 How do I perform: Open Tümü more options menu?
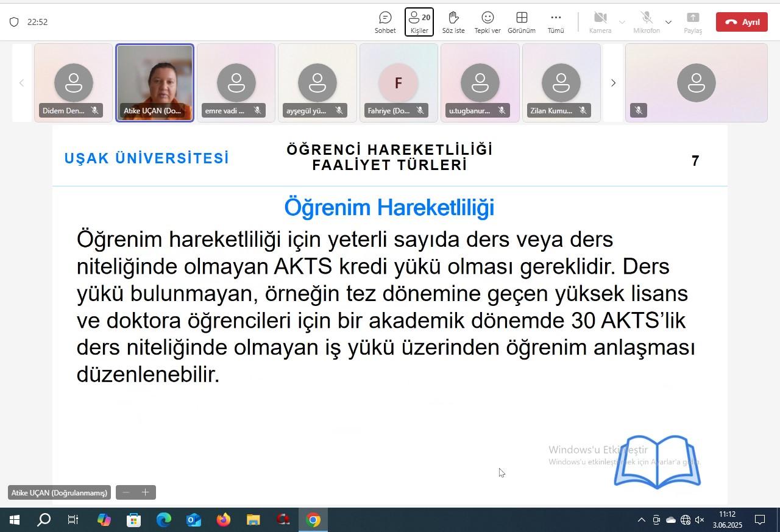tap(556, 23)
